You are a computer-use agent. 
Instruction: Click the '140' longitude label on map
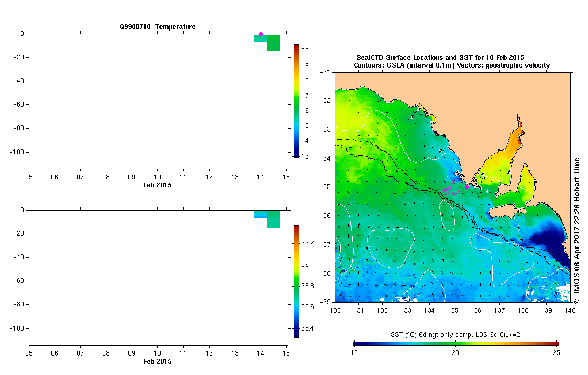tap(570, 310)
